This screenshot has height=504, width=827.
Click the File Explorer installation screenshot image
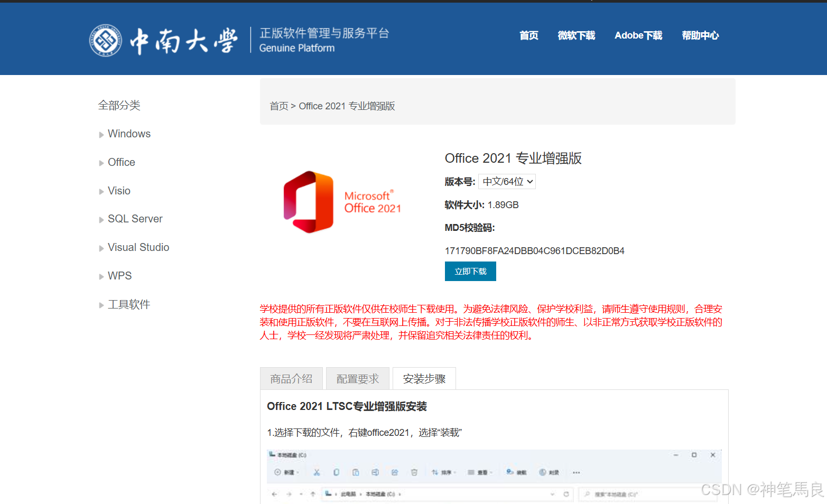[x=494, y=477]
